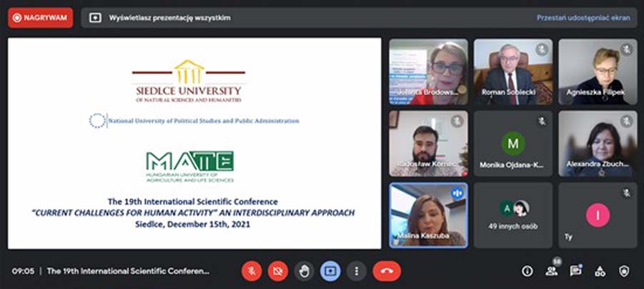Select your own tile labeled Ty
Image resolution: width=644 pixels, height=289 pixels.
[598, 215]
